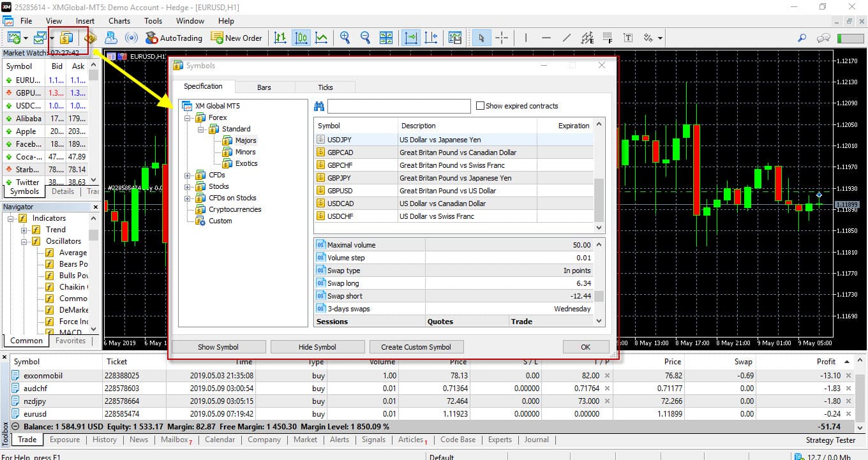
Task: Close the nzdjpy position with X
Action: 848,401
